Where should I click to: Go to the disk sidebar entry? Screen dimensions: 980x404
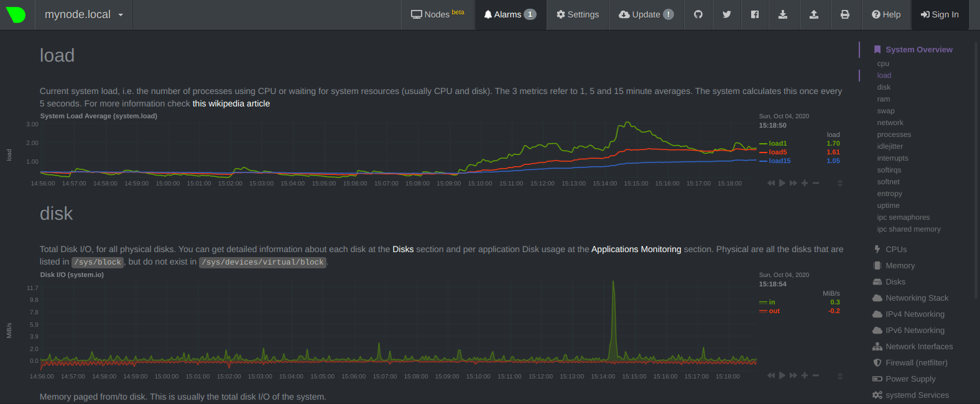tap(884, 87)
